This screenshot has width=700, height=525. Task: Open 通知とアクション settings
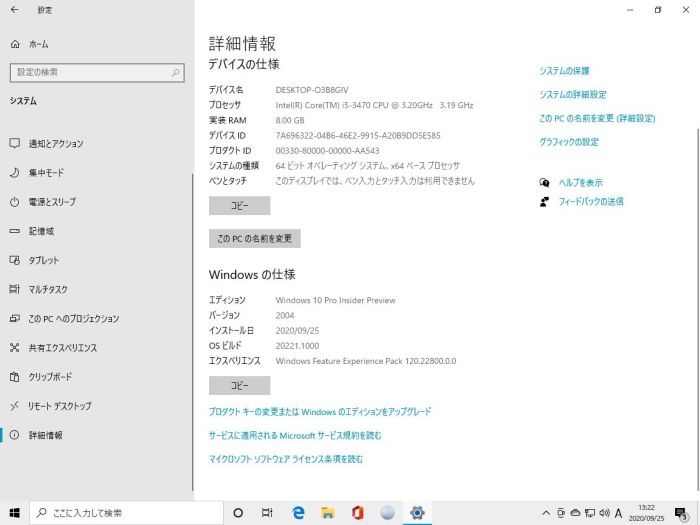tap(56, 143)
